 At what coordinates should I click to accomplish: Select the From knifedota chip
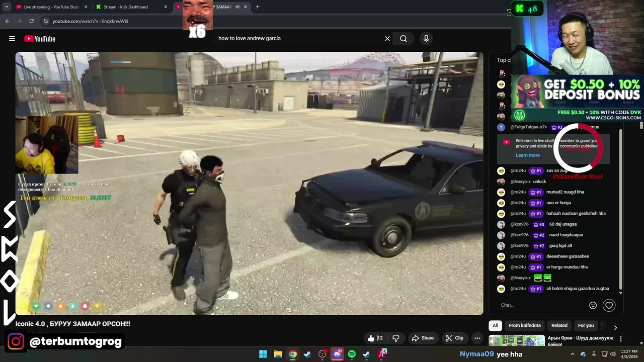[x=525, y=325]
